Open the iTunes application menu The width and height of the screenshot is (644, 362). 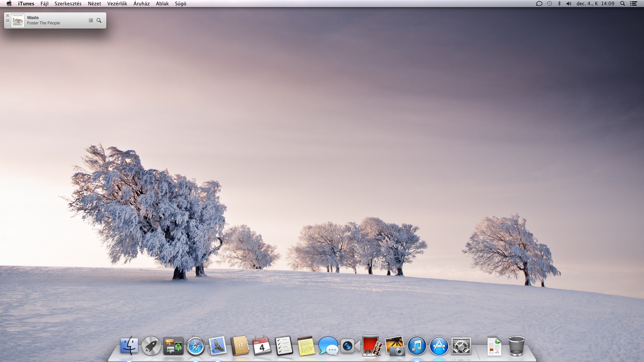coord(26,4)
